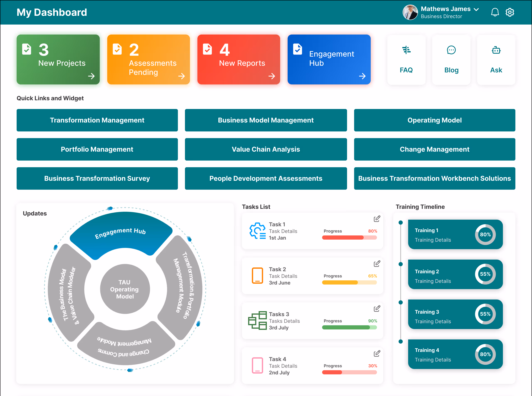Viewport: 532px width, 396px height.
Task: Click Task 4 progress bar at 30%
Action: point(350,372)
